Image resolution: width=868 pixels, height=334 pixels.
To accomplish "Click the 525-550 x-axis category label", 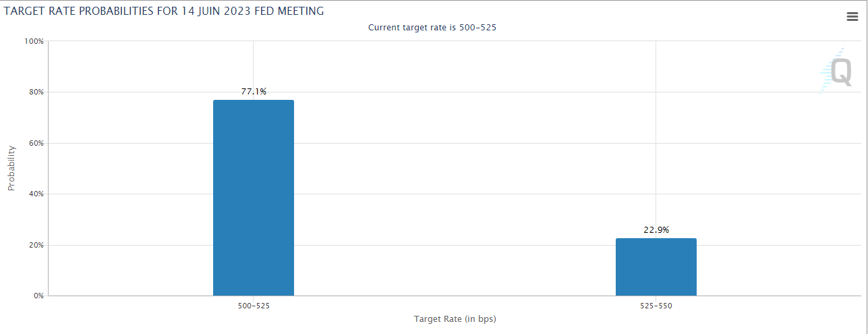I will click(x=656, y=306).
